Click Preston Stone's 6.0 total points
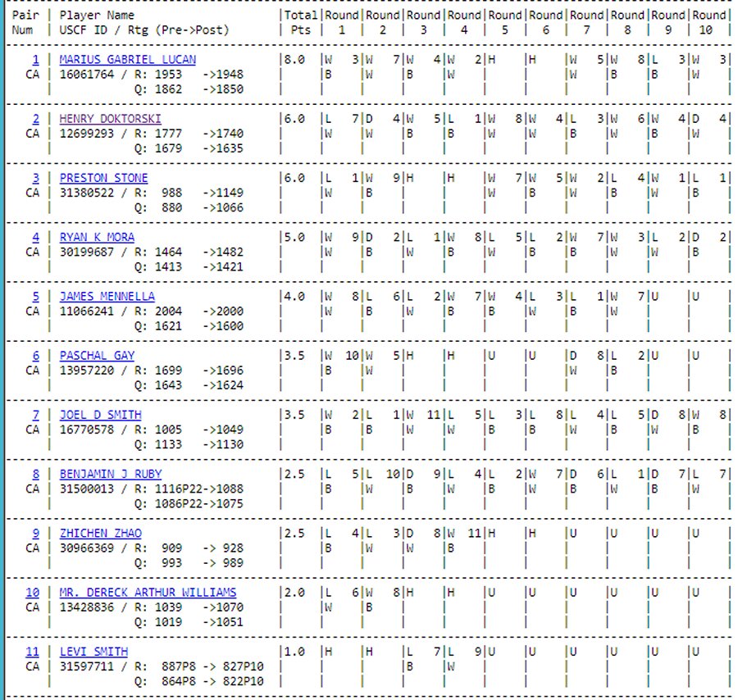The width and height of the screenshot is (738, 700). [294, 179]
